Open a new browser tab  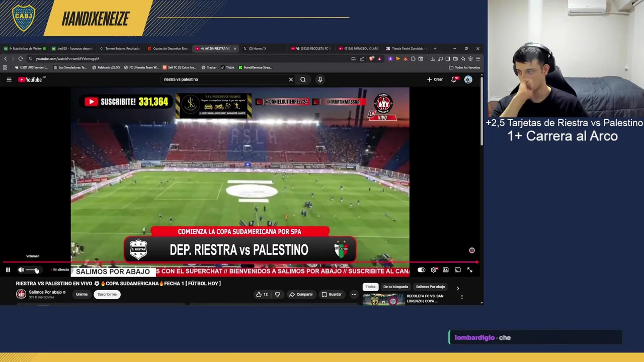[435, 49]
